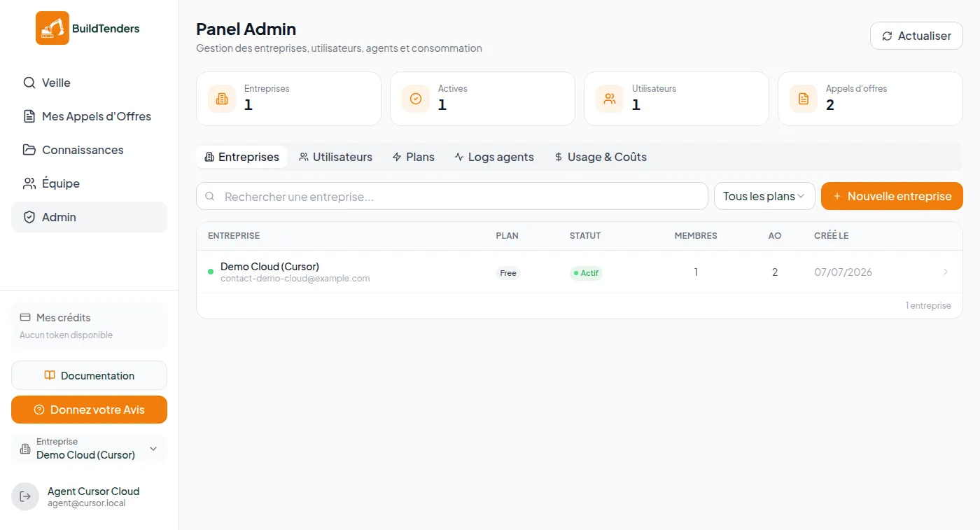Click the logout arrow icon near Agent Cursor Cloud
This screenshot has height=530, width=980.
(x=25, y=496)
